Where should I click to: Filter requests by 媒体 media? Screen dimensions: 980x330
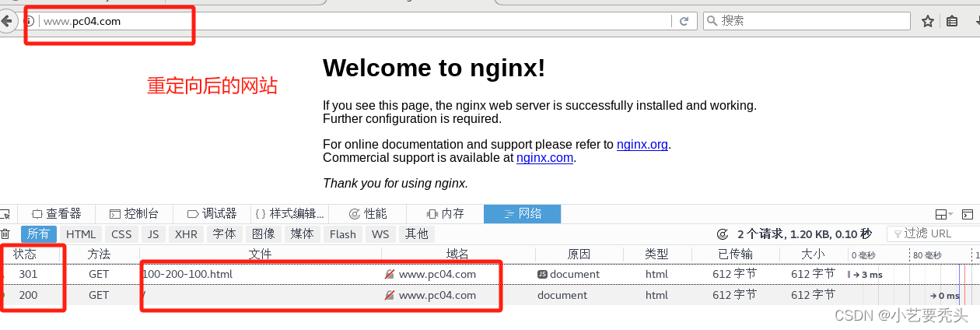click(x=302, y=233)
